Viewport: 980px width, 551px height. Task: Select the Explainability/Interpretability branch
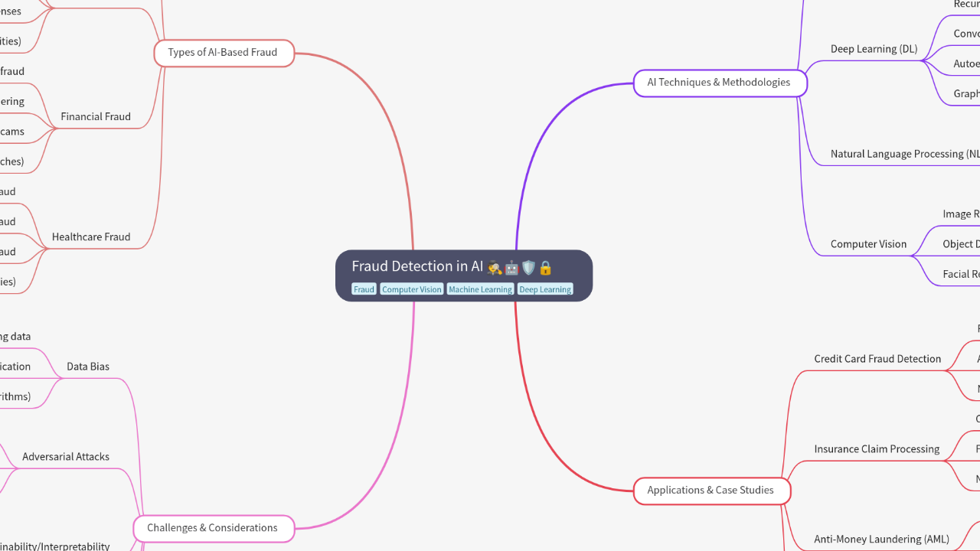pyautogui.click(x=54, y=546)
